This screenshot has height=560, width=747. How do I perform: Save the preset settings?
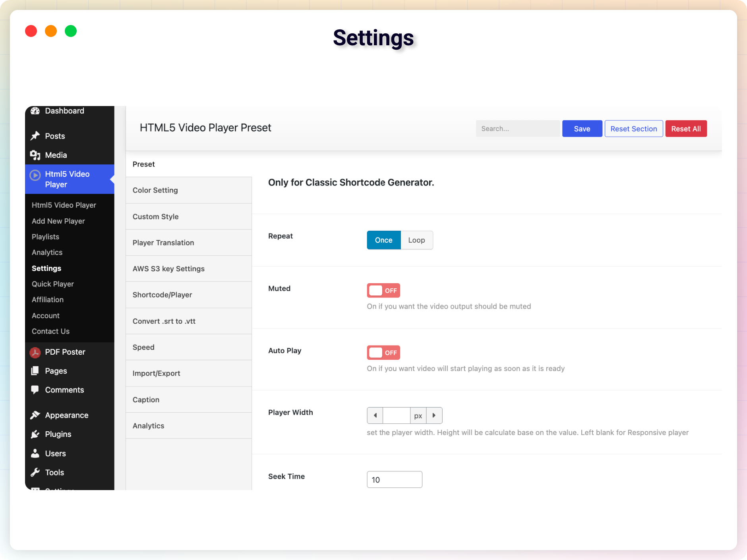pyautogui.click(x=582, y=129)
